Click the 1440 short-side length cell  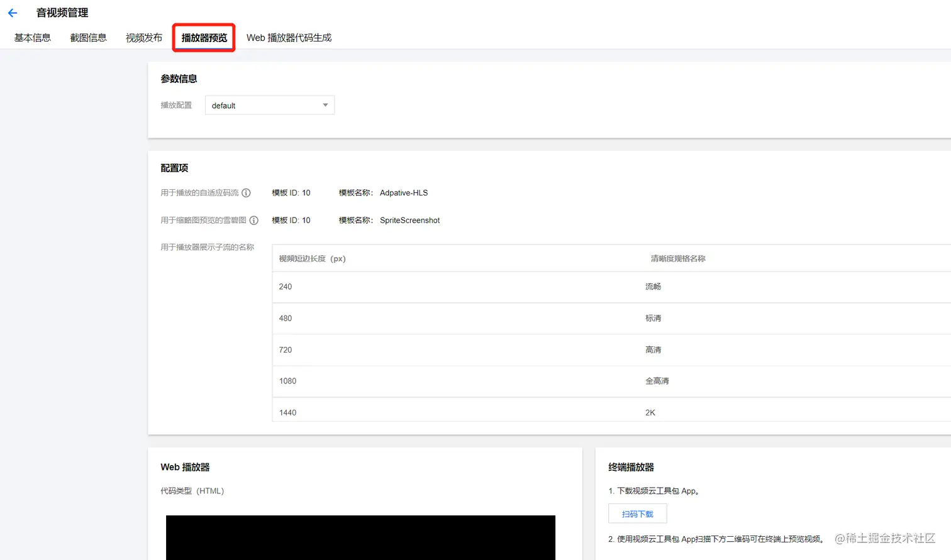click(288, 412)
